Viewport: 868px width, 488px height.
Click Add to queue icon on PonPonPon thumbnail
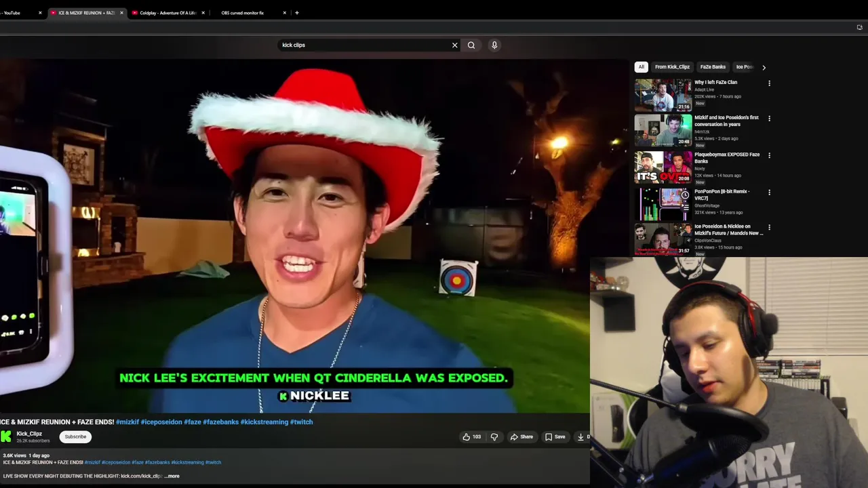pos(685,207)
